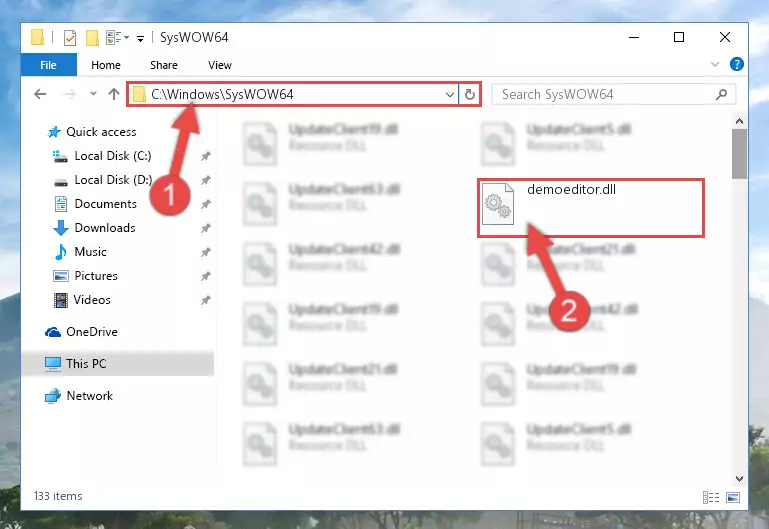
Task: Go back with the left arrow button
Action: 40,94
